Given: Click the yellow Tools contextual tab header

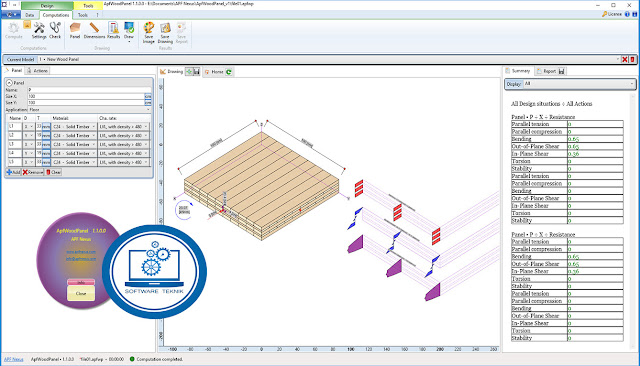Looking at the screenshot, I should click(x=88, y=6).
